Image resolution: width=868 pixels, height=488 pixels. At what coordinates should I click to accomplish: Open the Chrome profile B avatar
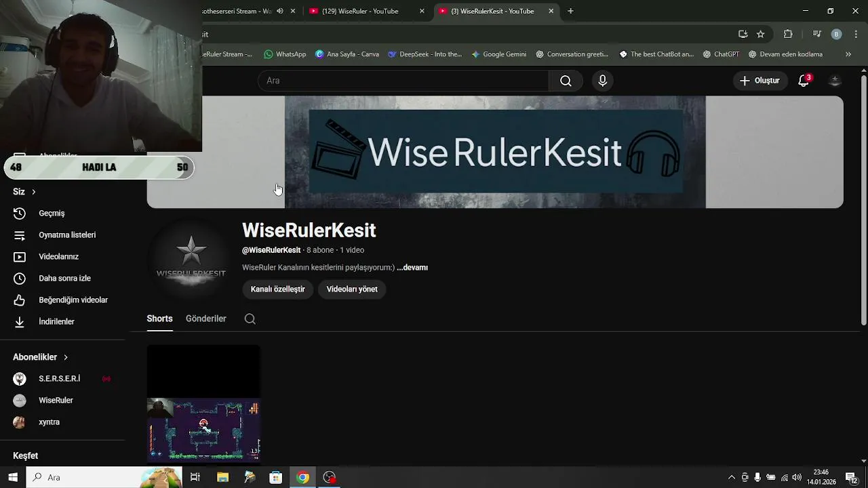pyautogui.click(x=836, y=35)
